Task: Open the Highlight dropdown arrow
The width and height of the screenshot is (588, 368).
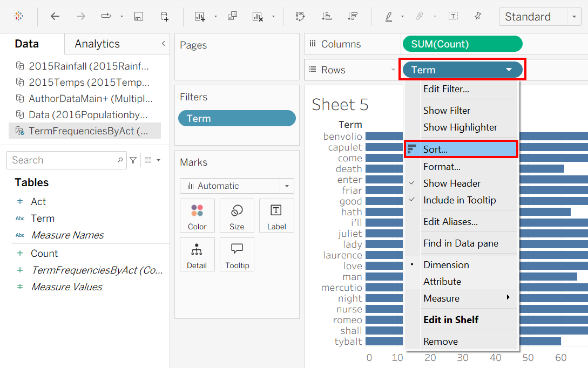Action: pos(402,17)
